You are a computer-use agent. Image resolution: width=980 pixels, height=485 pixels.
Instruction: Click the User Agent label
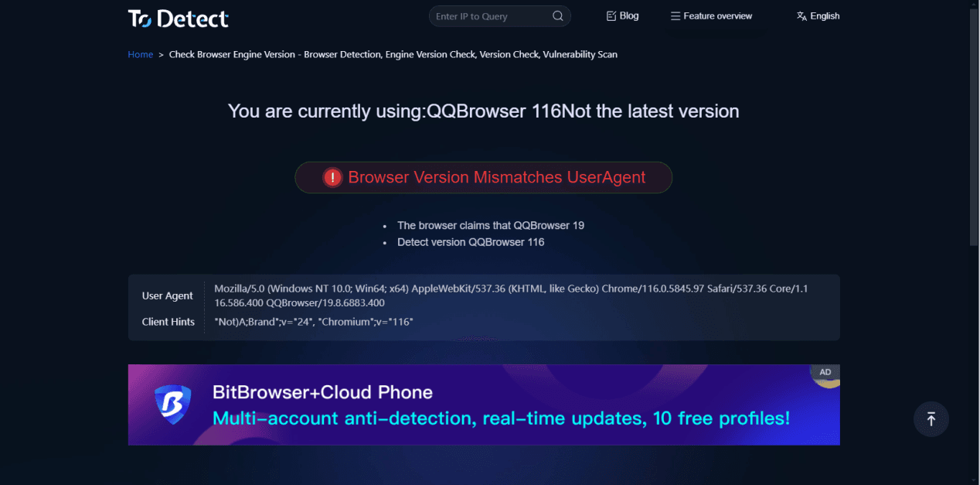coord(168,295)
